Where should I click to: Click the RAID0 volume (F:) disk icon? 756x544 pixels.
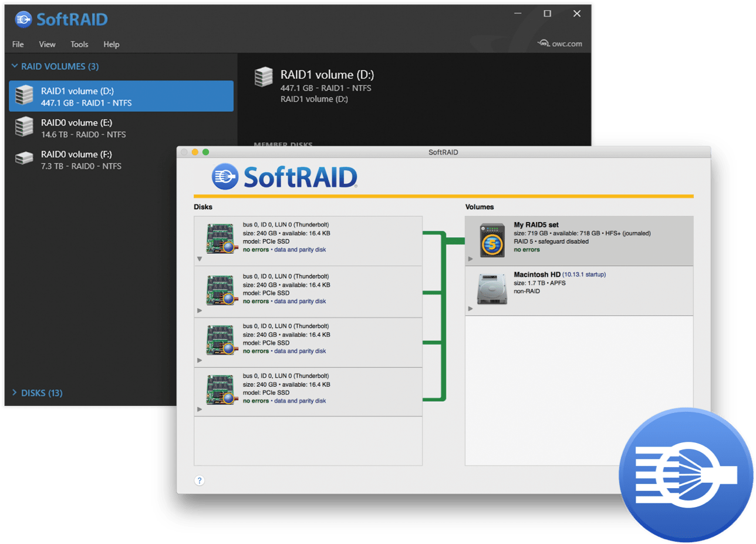pyautogui.click(x=25, y=158)
